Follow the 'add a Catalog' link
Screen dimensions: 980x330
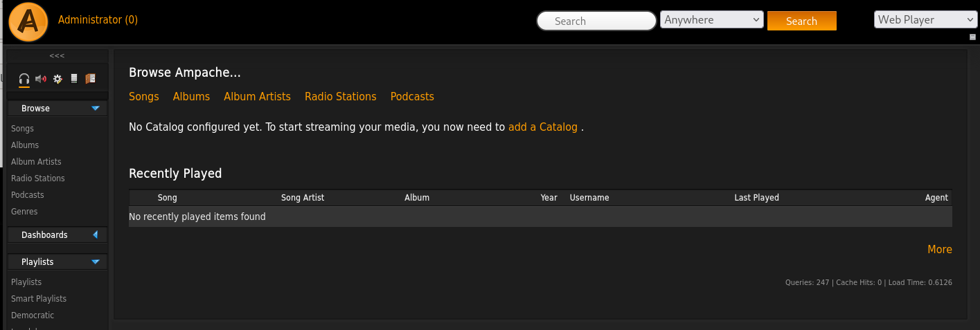(542, 127)
